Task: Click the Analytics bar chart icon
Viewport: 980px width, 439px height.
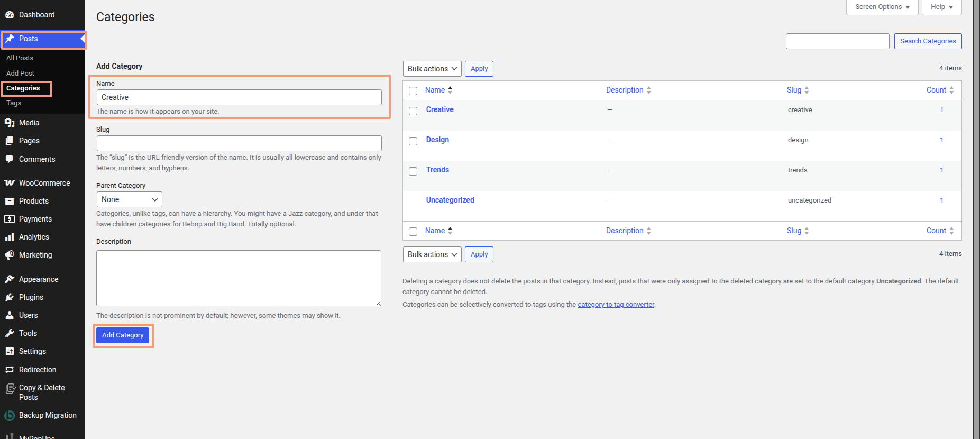Action: pyautogui.click(x=10, y=237)
